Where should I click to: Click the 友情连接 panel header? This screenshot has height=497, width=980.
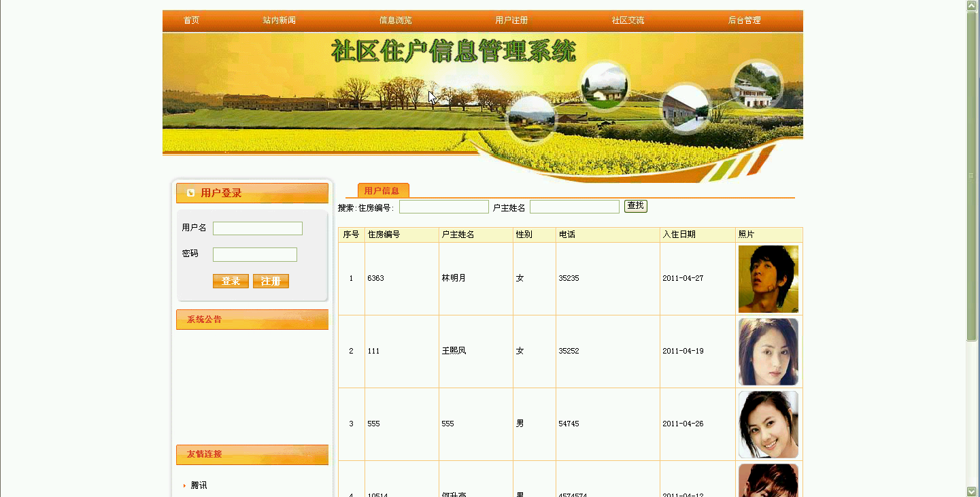[x=252, y=455]
